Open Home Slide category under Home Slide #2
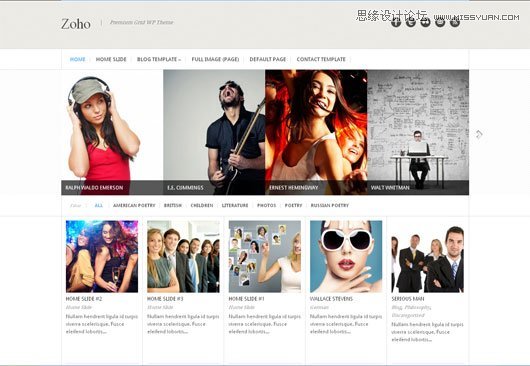 (79, 307)
